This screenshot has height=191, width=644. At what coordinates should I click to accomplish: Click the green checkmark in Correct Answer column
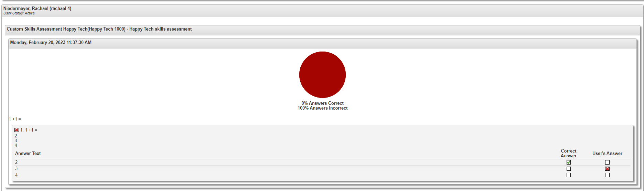[568, 162]
